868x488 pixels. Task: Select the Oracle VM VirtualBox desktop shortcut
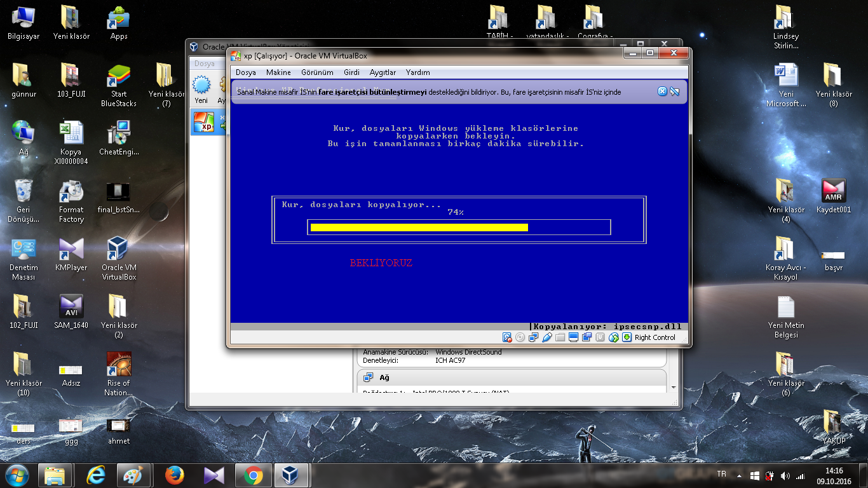[119, 259]
